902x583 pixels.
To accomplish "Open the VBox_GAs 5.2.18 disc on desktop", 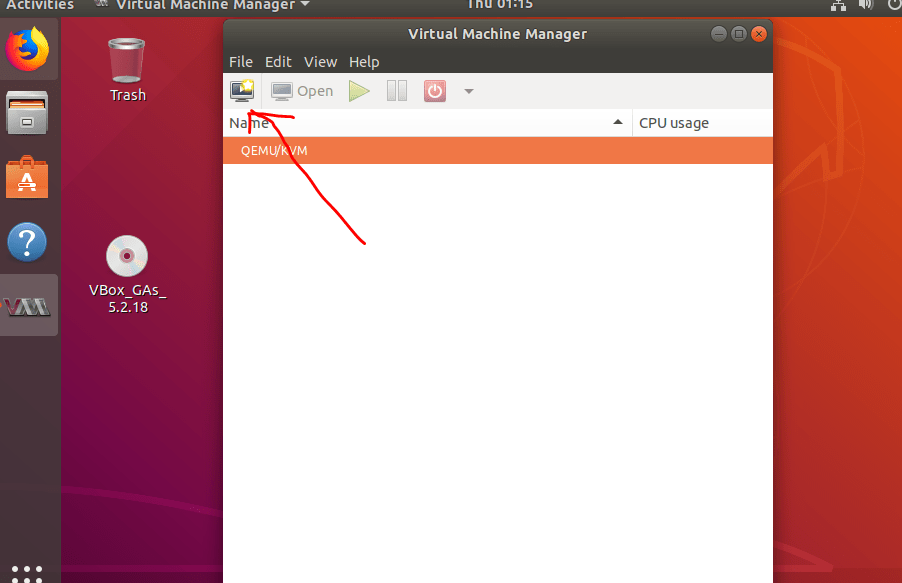I will [x=125, y=256].
